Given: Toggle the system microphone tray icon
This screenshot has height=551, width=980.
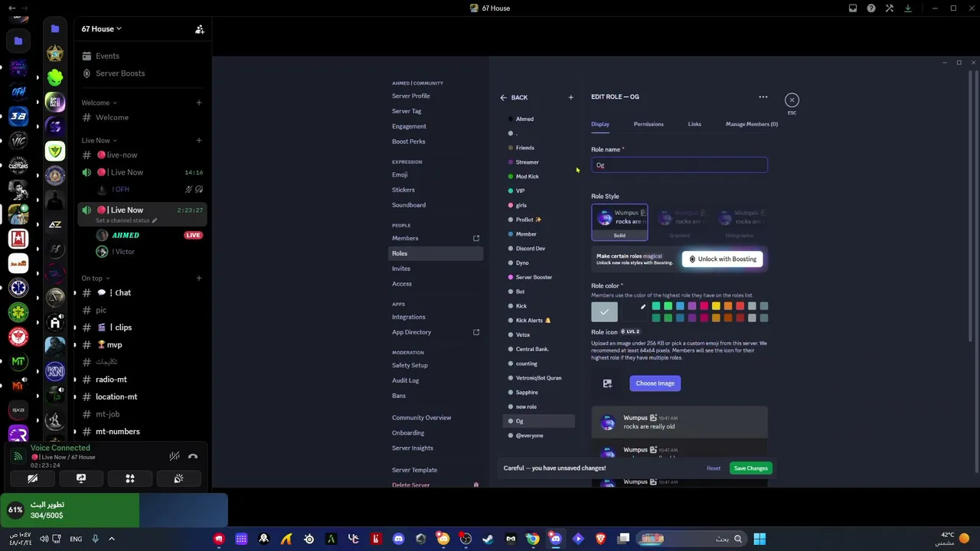Looking at the screenshot, I should pos(95,539).
